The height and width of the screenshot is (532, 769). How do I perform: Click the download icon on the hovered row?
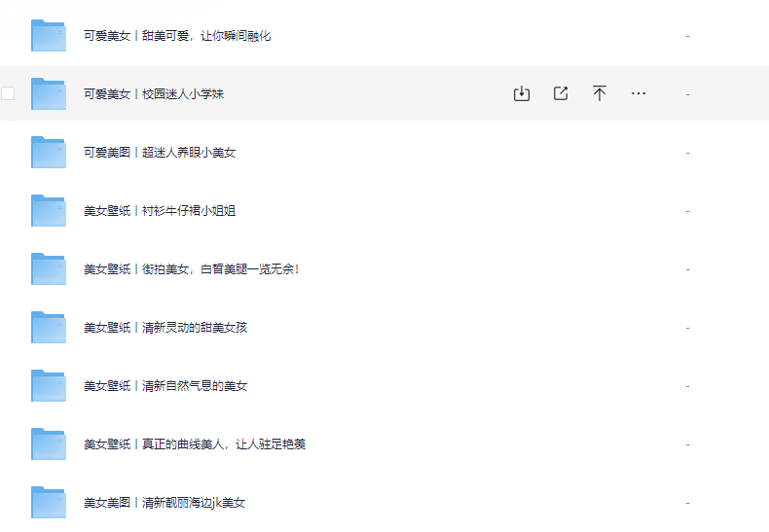[522, 93]
